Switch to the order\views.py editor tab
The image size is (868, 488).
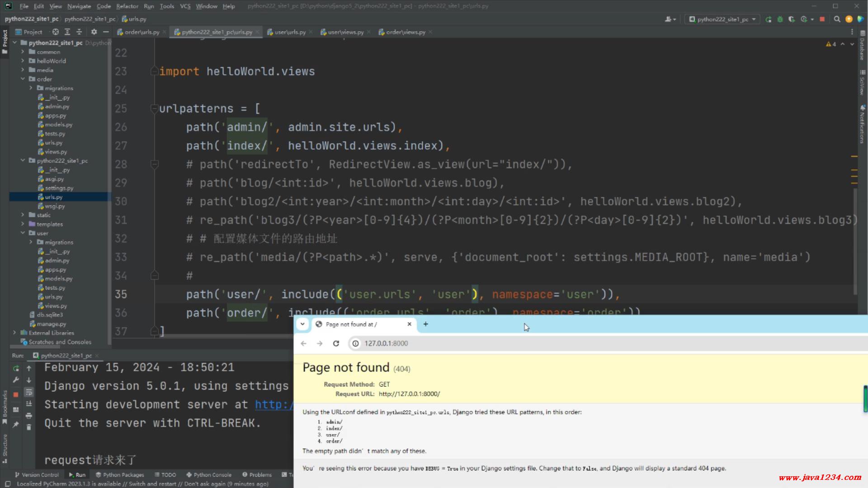tap(406, 32)
